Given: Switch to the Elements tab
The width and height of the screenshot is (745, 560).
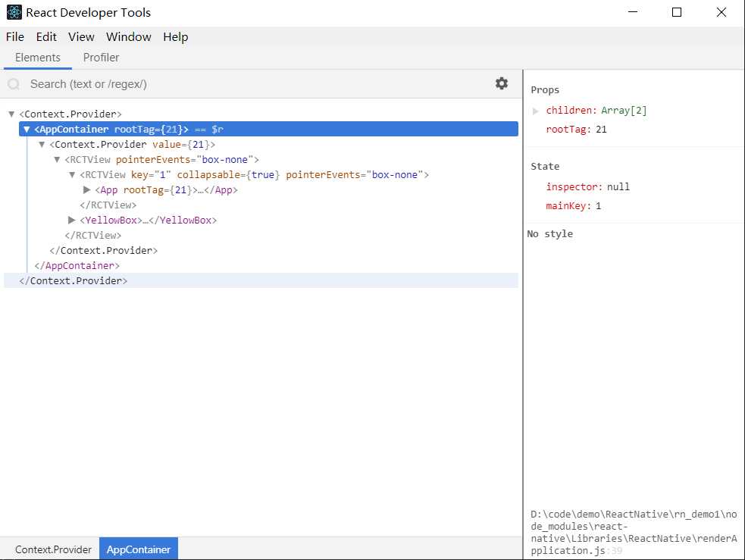Looking at the screenshot, I should point(38,58).
